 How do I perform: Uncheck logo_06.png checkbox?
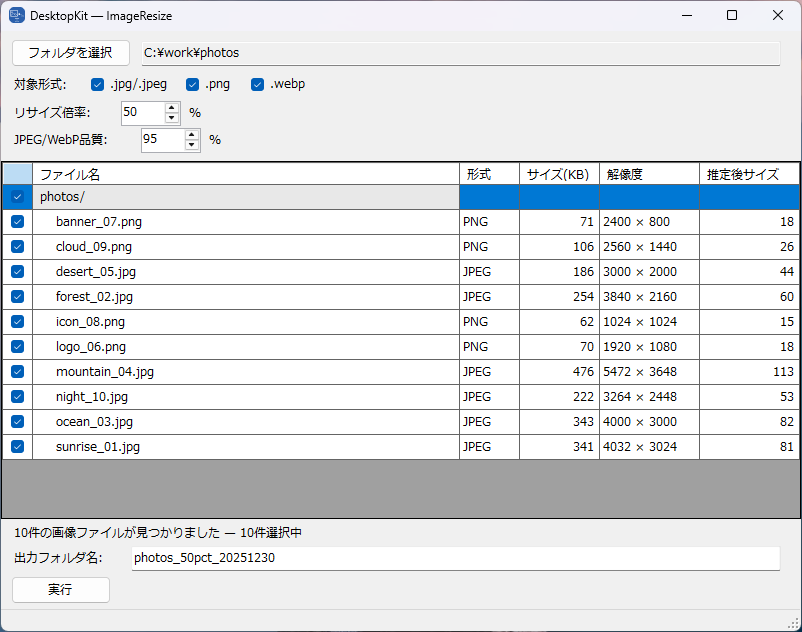tap(17, 347)
